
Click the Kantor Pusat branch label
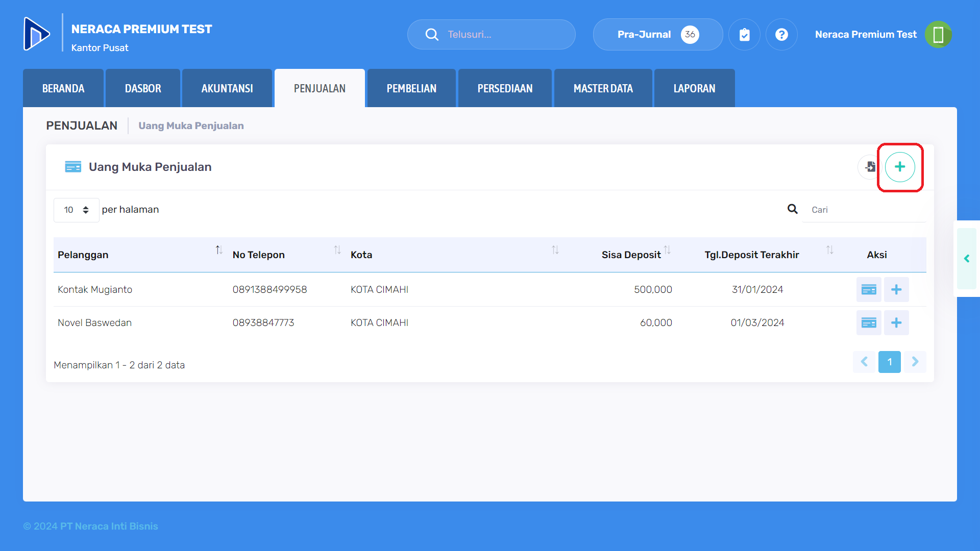tap(100, 47)
